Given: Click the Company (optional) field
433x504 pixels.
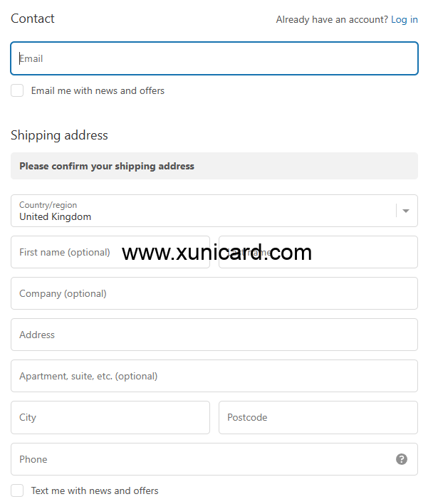Looking at the screenshot, I should tap(214, 293).
